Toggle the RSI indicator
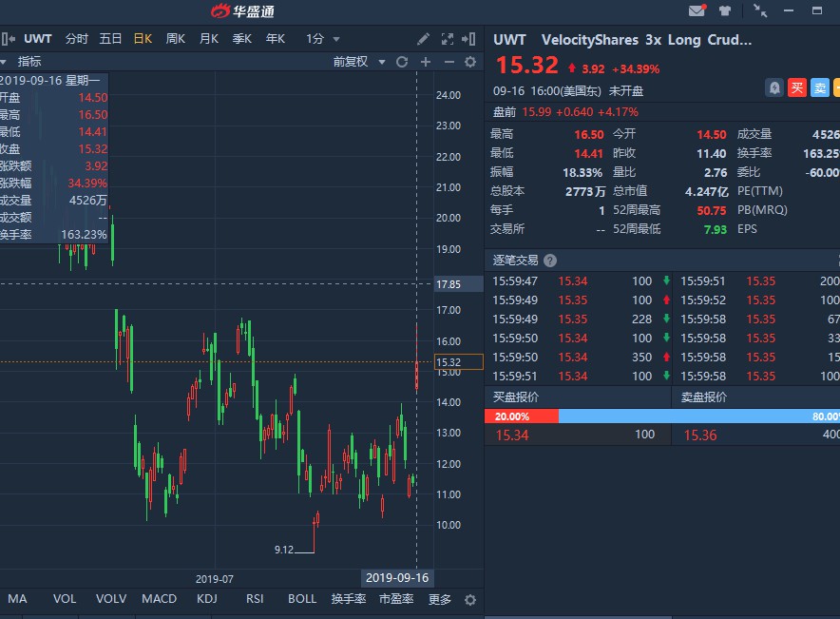The width and height of the screenshot is (840, 619). click(x=255, y=599)
